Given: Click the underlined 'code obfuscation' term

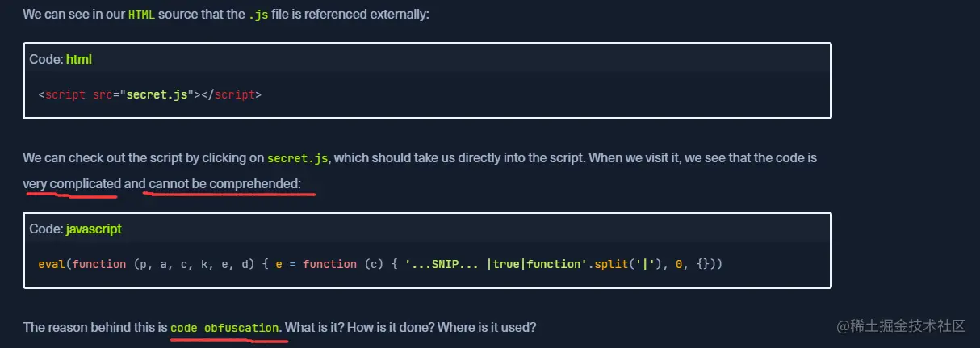Looking at the screenshot, I should [x=226, y=328].
